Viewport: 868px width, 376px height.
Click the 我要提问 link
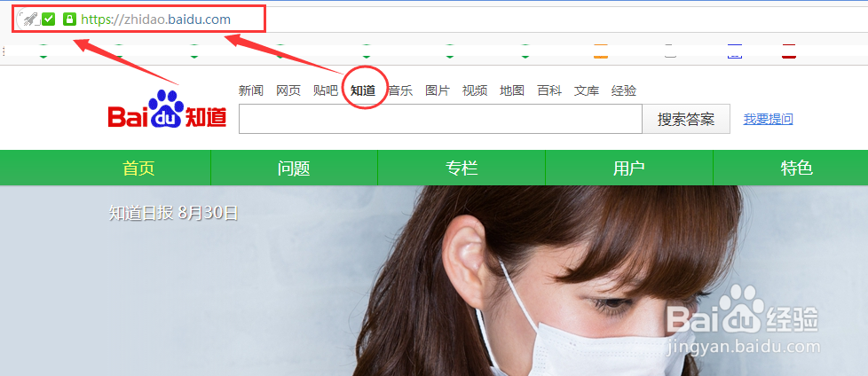click(768, 119)
